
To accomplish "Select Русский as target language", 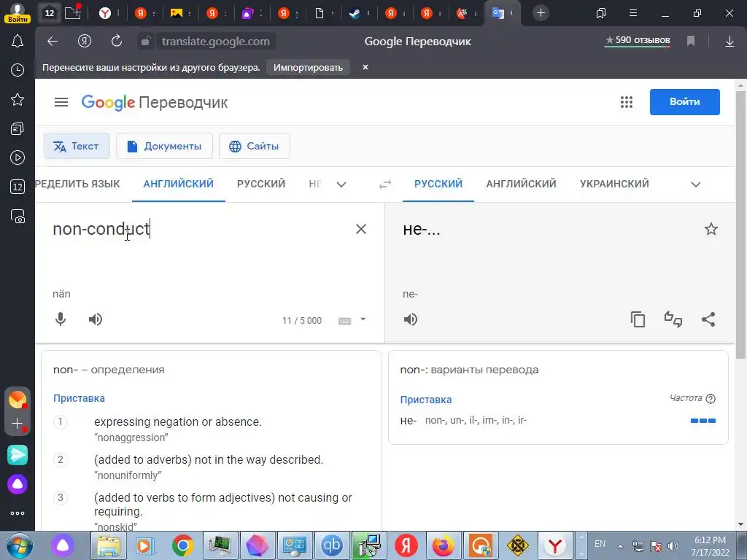I will click(x=438, y=184).
